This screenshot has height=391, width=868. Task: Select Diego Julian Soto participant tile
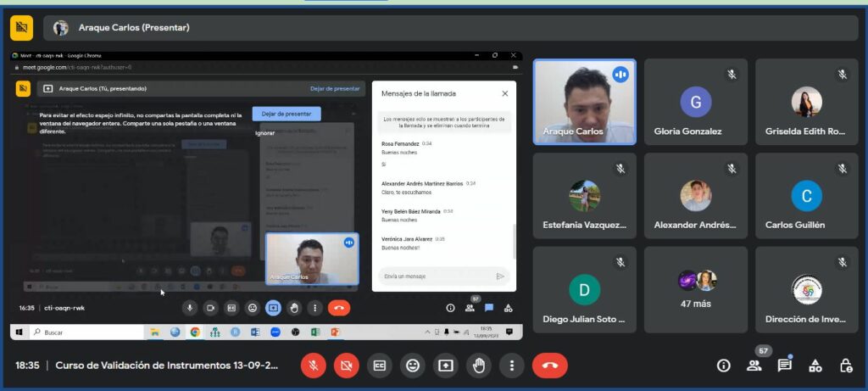(585, 290)
